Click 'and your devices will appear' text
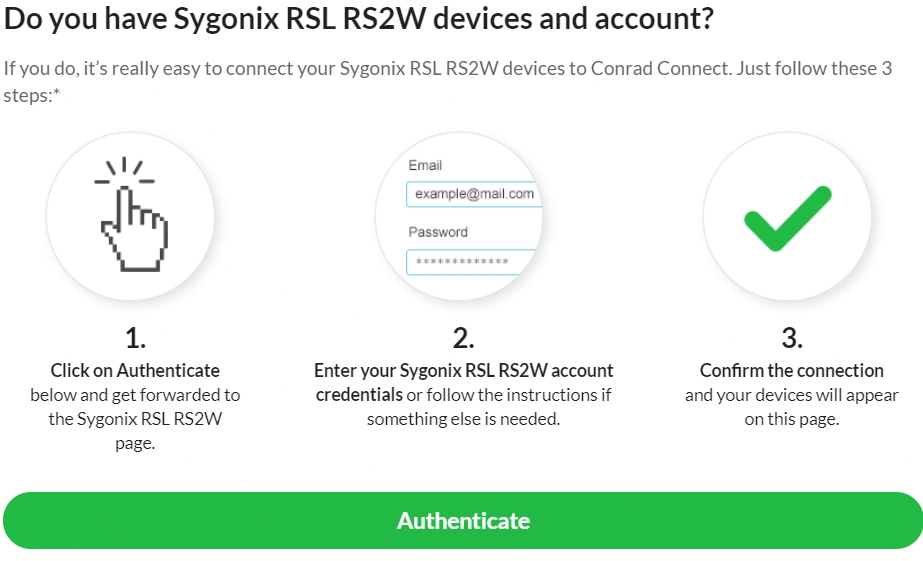The height and width of the screenshot is (561, 923). (792, 395)
